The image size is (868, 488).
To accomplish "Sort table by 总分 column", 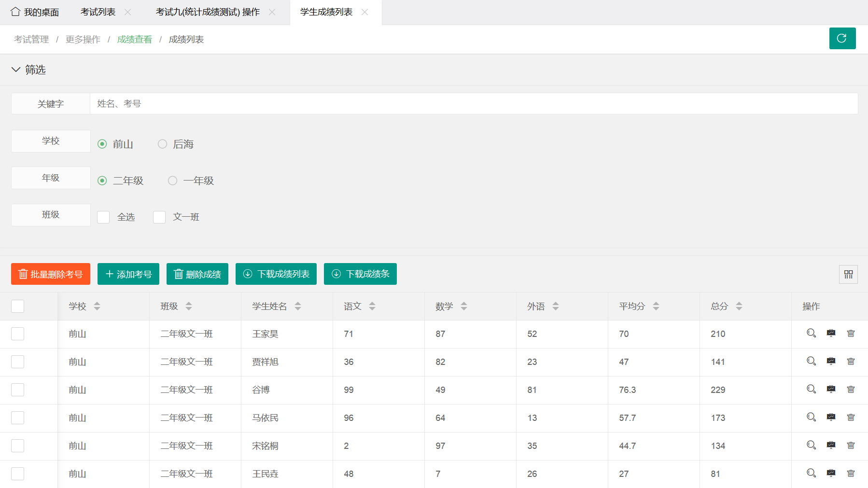I will (x=739, y=307).
